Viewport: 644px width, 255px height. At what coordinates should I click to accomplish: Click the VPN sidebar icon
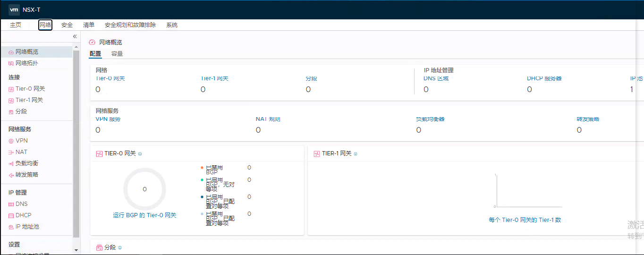[11, 141]
